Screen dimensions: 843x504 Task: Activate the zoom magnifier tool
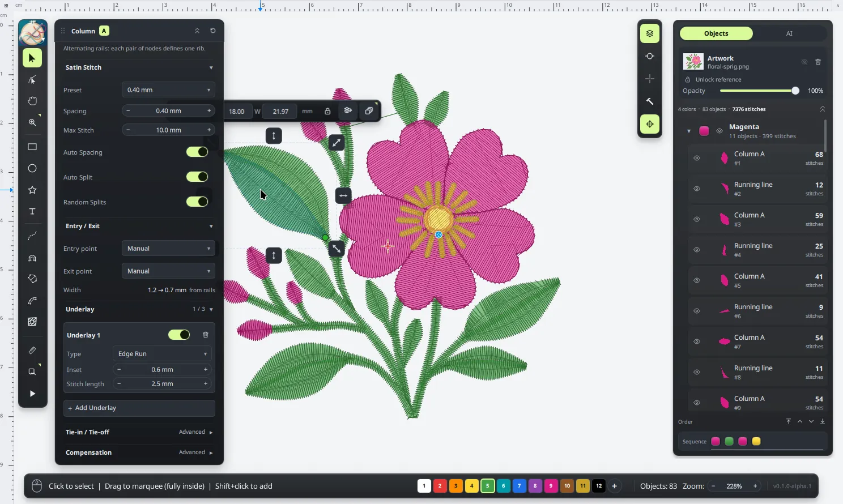(32, 122)
